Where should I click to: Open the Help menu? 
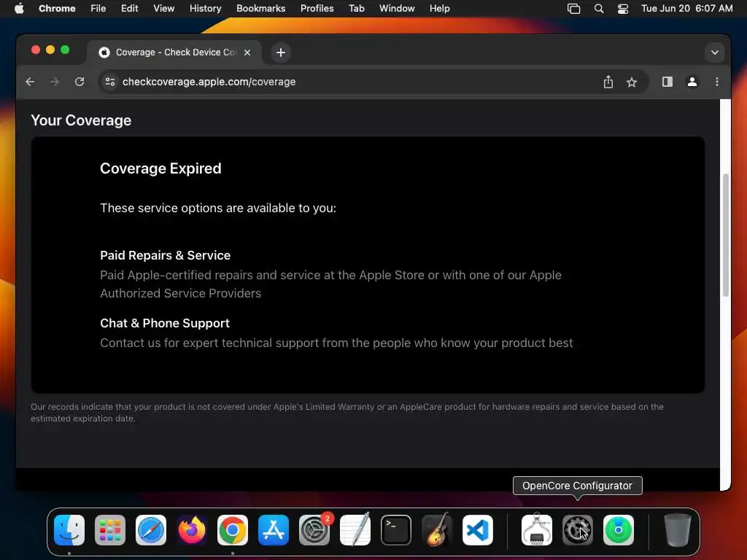tap(439, 8)
